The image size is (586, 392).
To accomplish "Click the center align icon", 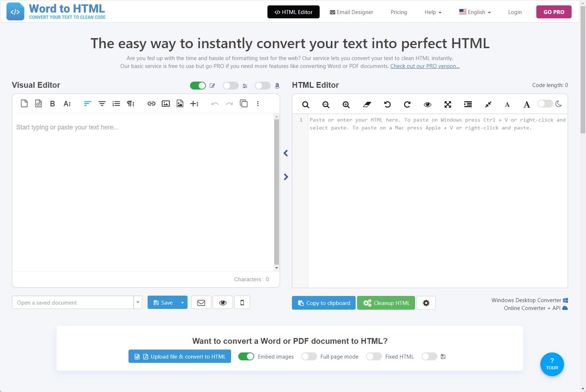I will [102, 104].
